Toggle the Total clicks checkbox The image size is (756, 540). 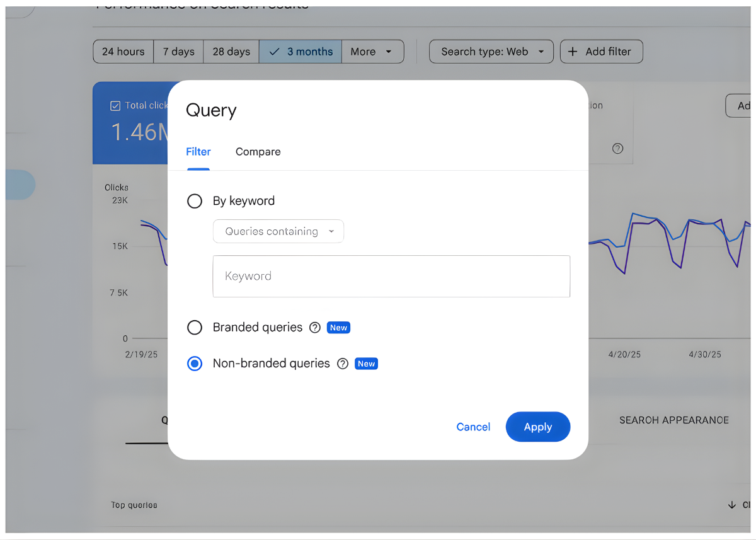(115, 105)
